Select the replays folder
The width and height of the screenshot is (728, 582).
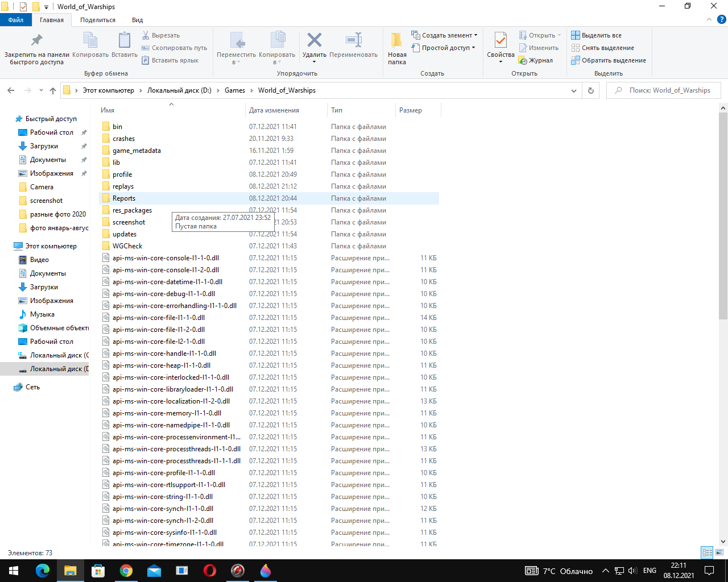coord(269,186)
